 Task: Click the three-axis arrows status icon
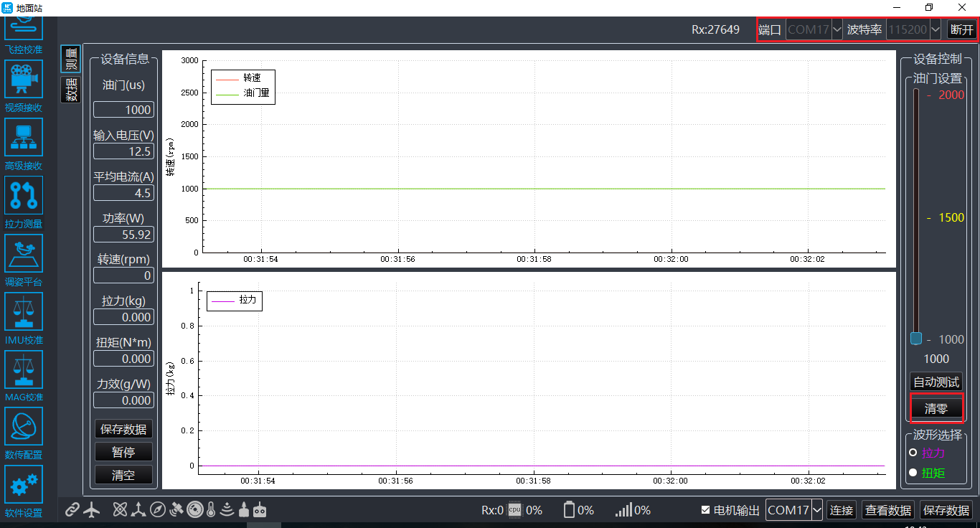pyautogui.click(x=138, y=510)
